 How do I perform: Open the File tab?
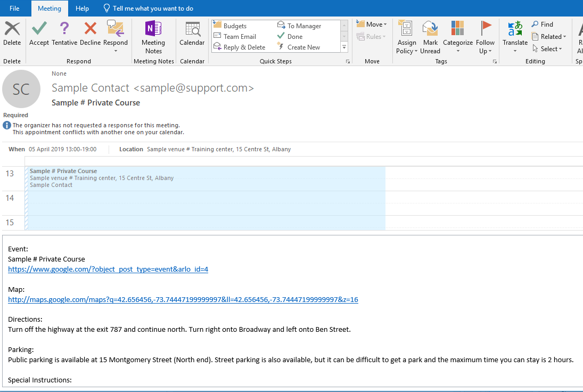click(x=14, y=8)
